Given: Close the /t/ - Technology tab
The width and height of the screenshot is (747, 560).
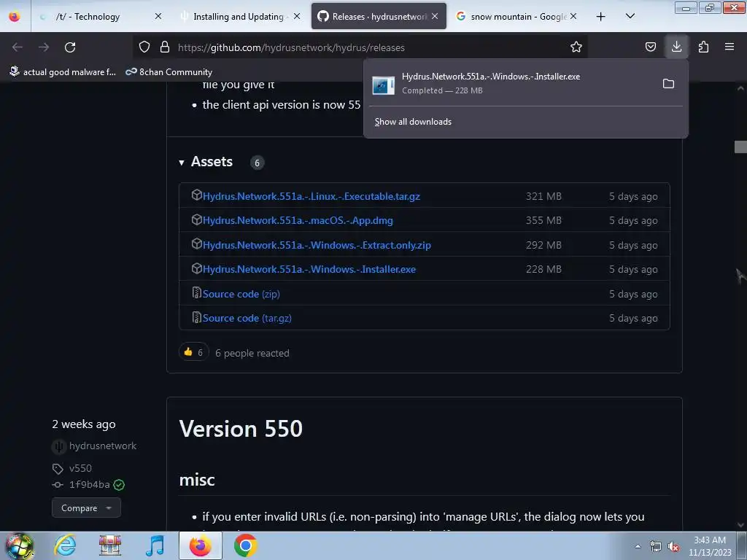Looking at the screenshot, I should point(158,16).
